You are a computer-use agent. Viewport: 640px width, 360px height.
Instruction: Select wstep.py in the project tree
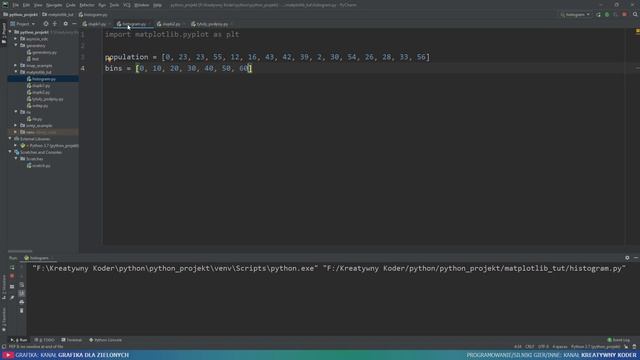point(37,106)
